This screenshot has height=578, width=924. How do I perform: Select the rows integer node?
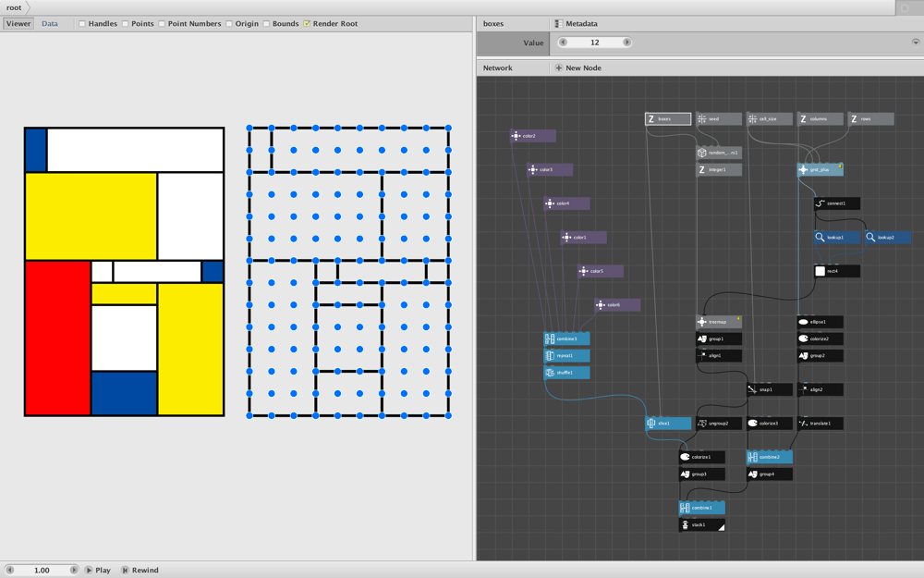[870, 119]
